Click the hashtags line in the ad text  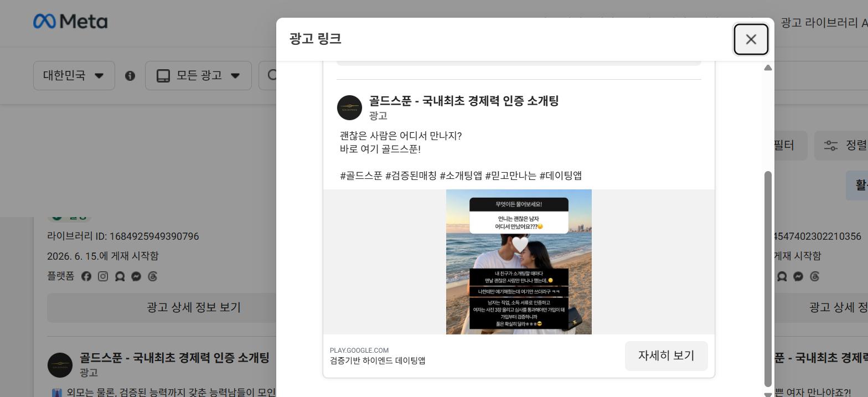(x=461, y=176)
